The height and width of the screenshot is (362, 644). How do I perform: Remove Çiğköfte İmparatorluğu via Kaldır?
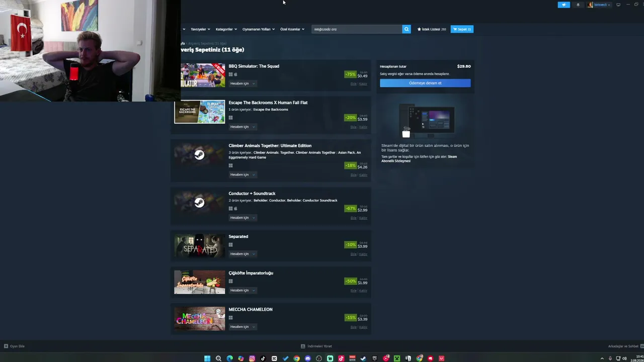(x=363, y=291)
